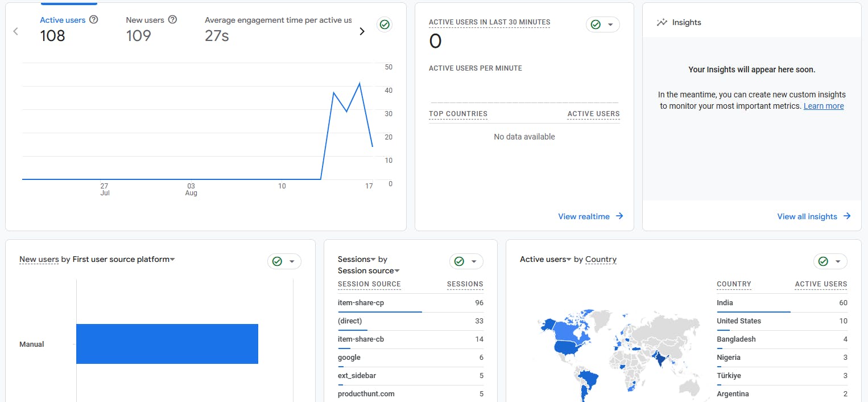Click the Manual platform label

32,344
